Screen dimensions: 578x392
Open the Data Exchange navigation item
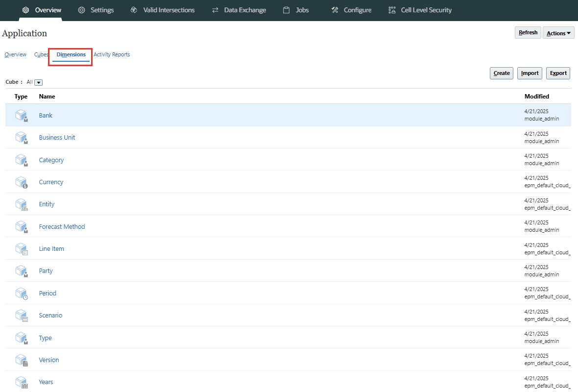pyautogui.click(x=245, y=10)
